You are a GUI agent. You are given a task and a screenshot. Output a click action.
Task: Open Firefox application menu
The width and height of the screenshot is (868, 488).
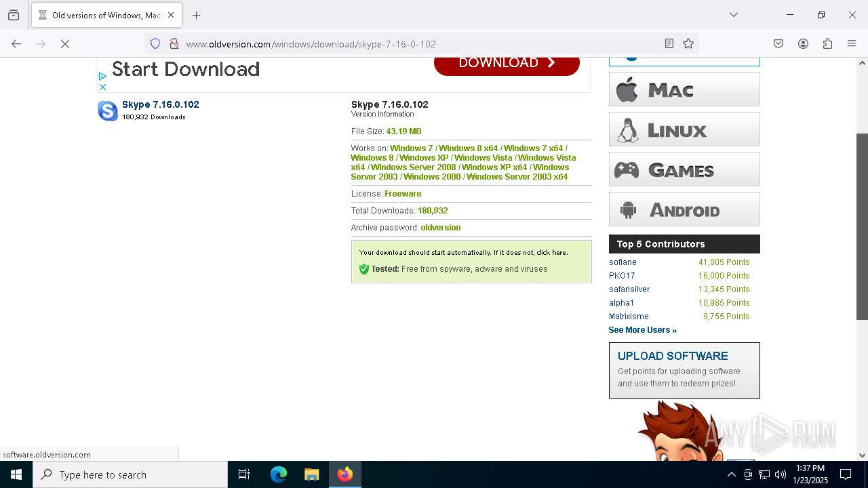(852, 43)
